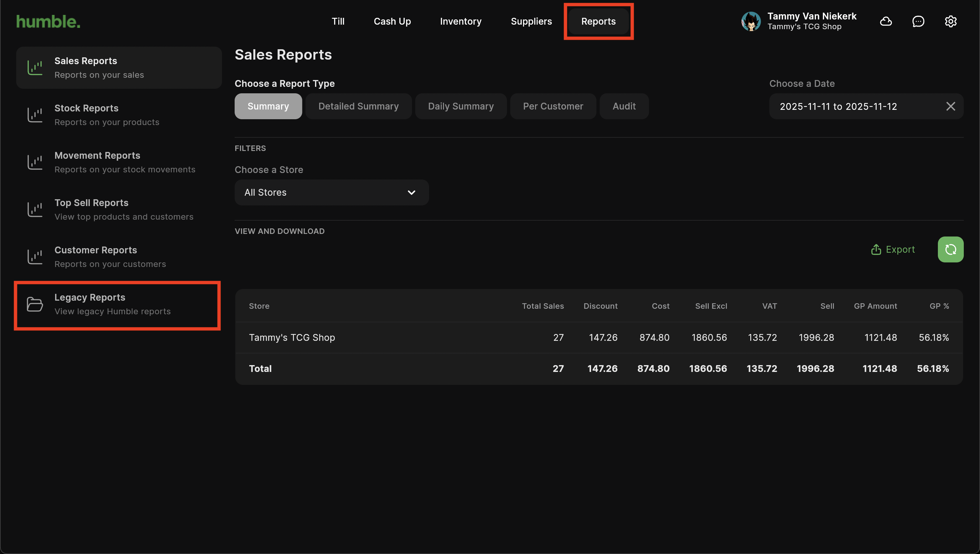980x554 pixels.
Task: Select the Daily Summary report type
Action: 461,107
